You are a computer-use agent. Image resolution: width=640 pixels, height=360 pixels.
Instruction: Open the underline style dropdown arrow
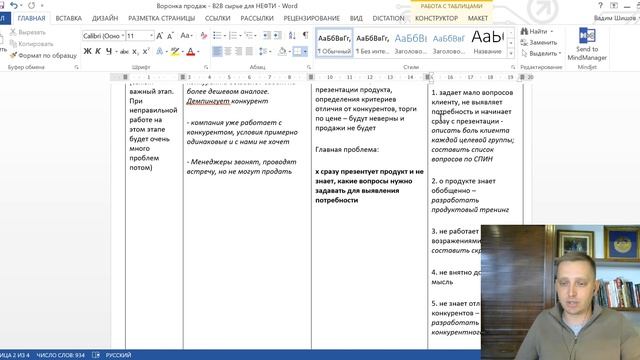coord(116,51)
